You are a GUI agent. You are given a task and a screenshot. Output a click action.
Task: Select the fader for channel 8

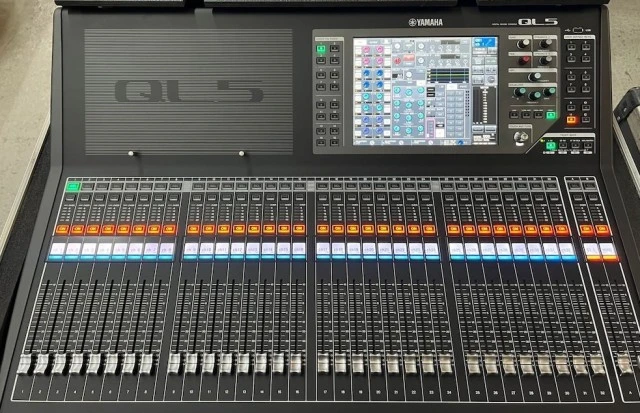146,364
